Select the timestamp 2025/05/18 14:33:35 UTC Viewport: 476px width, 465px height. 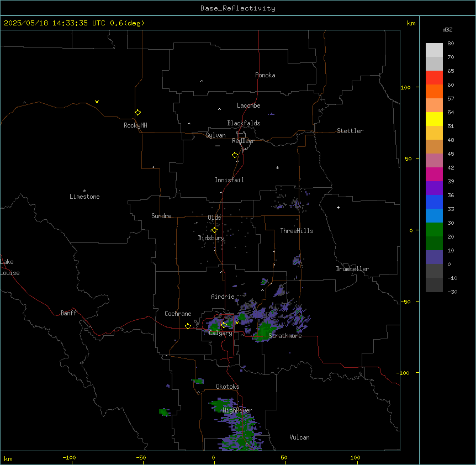click(x=55, y=23)
